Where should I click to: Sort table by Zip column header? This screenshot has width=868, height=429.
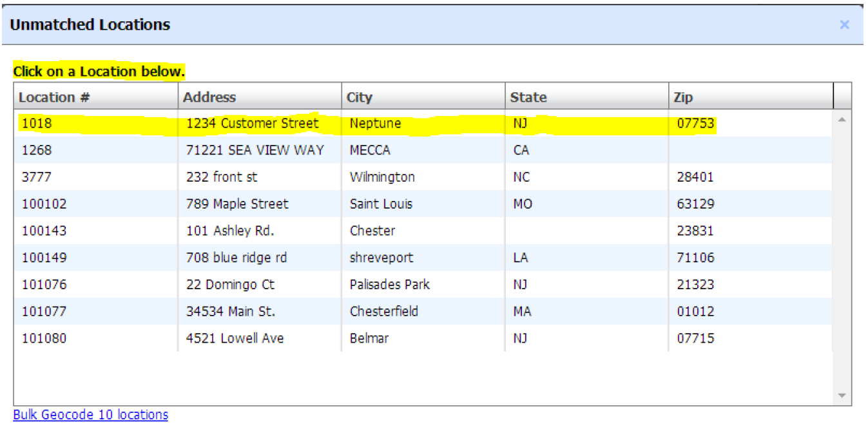click(x=683, y=97)
